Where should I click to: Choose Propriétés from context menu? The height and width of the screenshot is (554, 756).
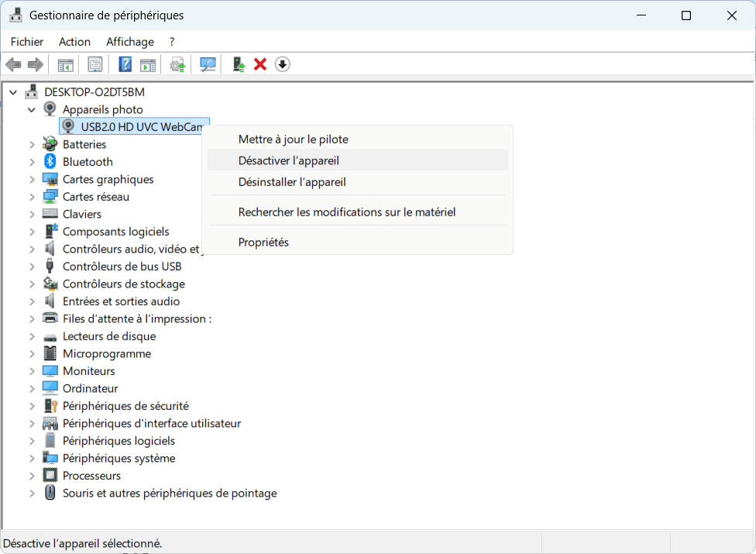[357, 242]
